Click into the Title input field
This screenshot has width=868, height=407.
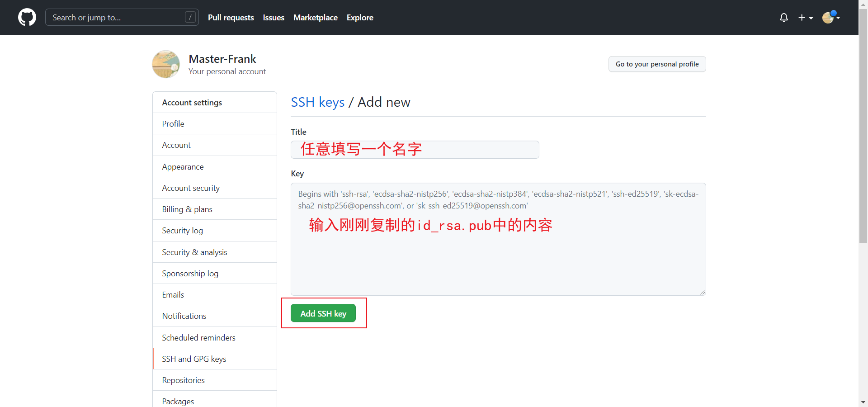415,150
